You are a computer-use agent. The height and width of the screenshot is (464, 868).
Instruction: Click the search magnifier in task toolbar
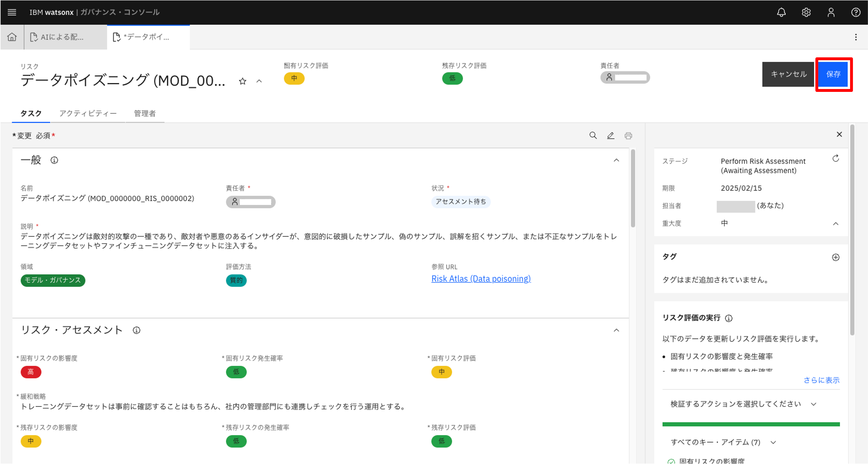[x=593, y=135]
